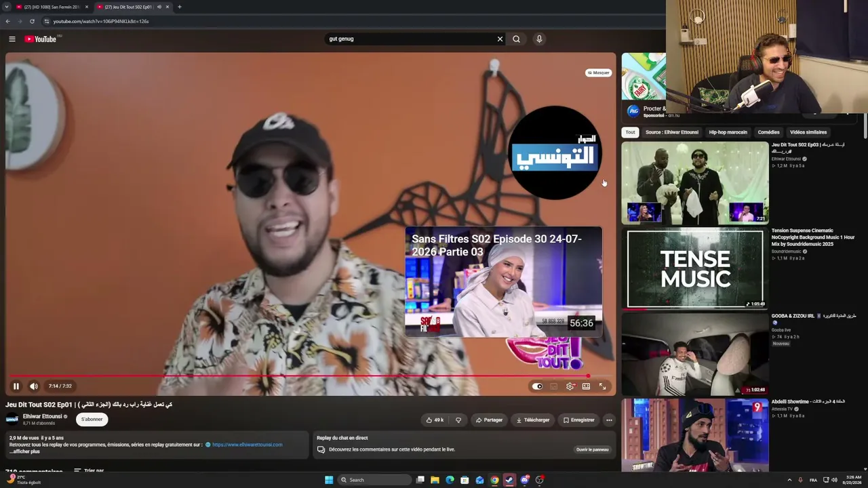Open the Sans Filtres S02 Episode 30 card
The image size is (868, 488).
pos(503,282)
